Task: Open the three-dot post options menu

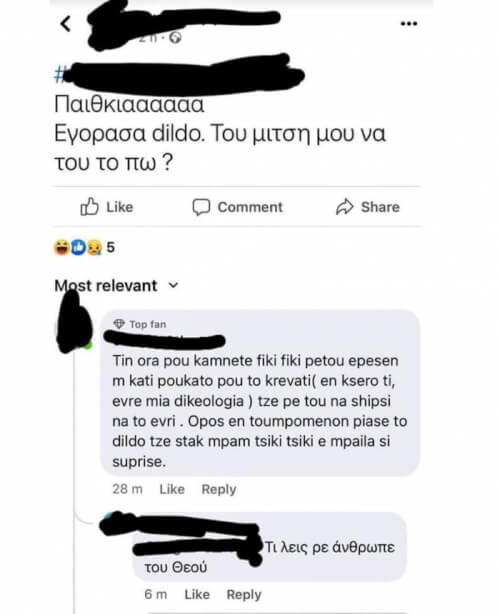Action: point(409,24)
